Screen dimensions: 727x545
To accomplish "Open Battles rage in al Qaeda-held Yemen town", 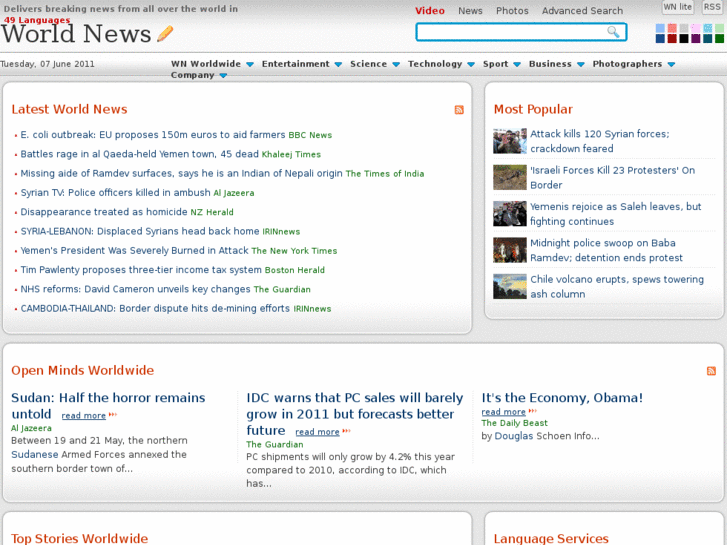I will [x=139, y=154].
